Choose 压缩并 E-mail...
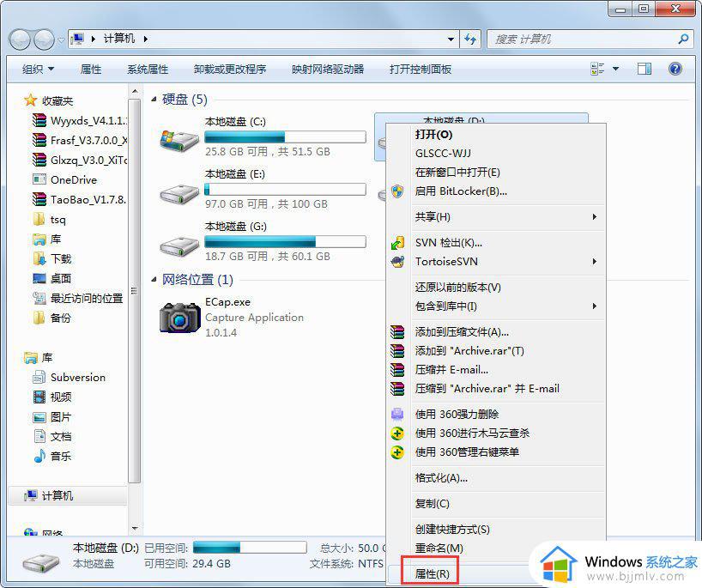The image size is (702, 588). pos(496,370)
